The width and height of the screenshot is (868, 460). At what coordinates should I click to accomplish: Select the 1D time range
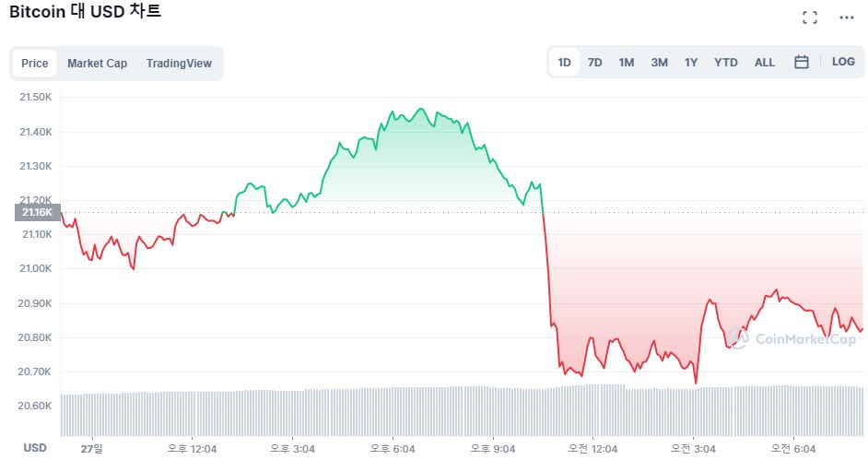coord(564,63)
